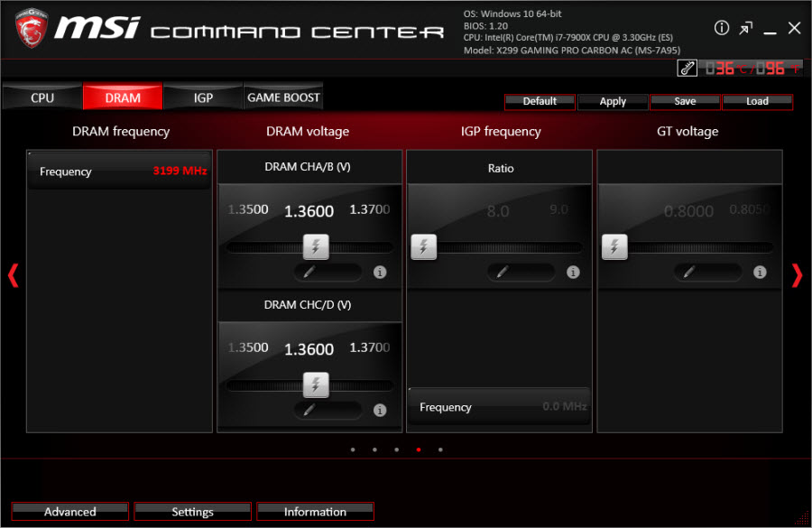
Task: Click the thermometer temperature unit icon
Action: pyautogui.click(x=687, y=68)
